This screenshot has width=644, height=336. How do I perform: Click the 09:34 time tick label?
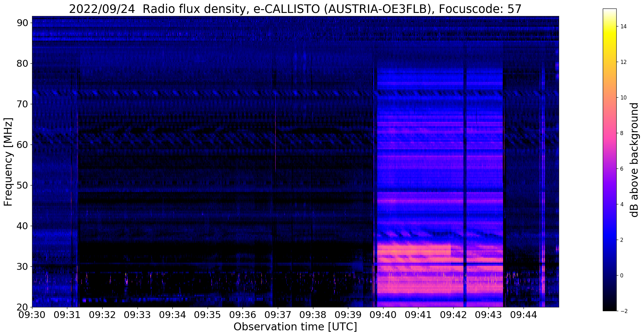pos(172,315)
